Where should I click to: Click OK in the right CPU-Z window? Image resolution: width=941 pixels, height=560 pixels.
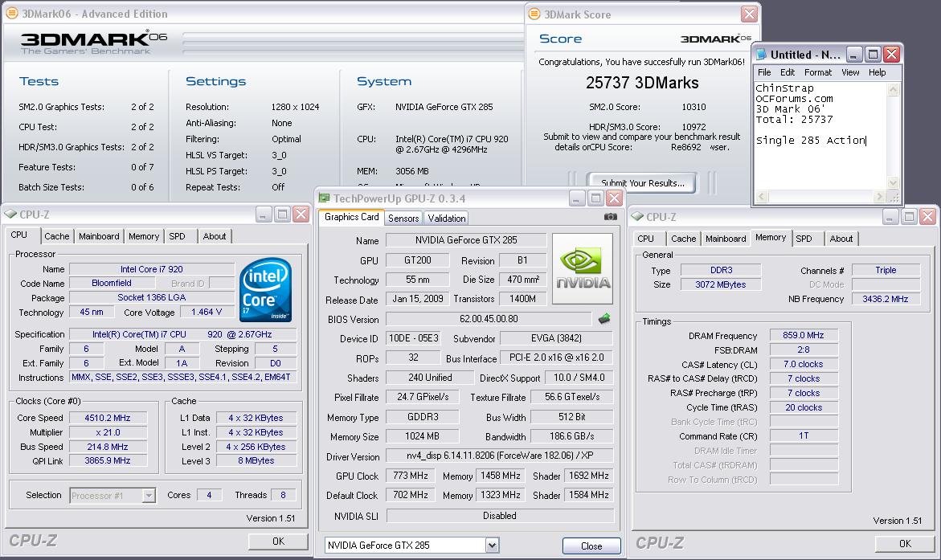(905, 543)
